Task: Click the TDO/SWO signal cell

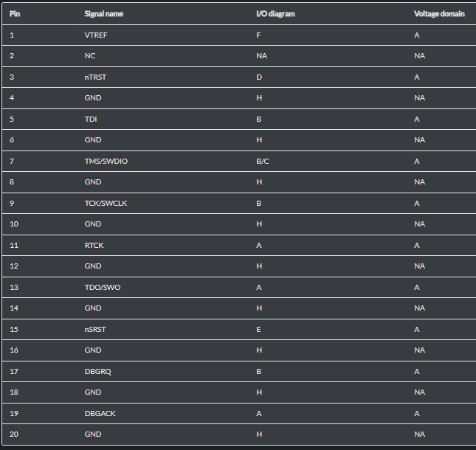Action: pos(103,287)
